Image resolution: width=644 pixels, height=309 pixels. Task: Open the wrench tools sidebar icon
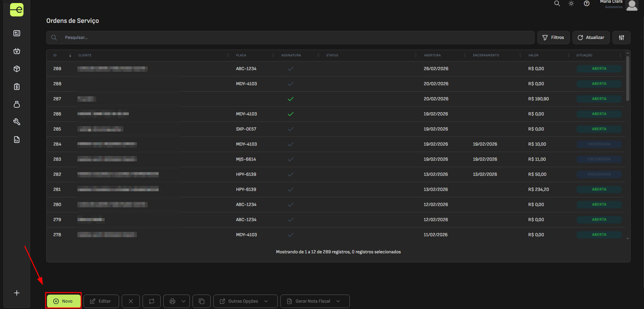coord(17,122)
